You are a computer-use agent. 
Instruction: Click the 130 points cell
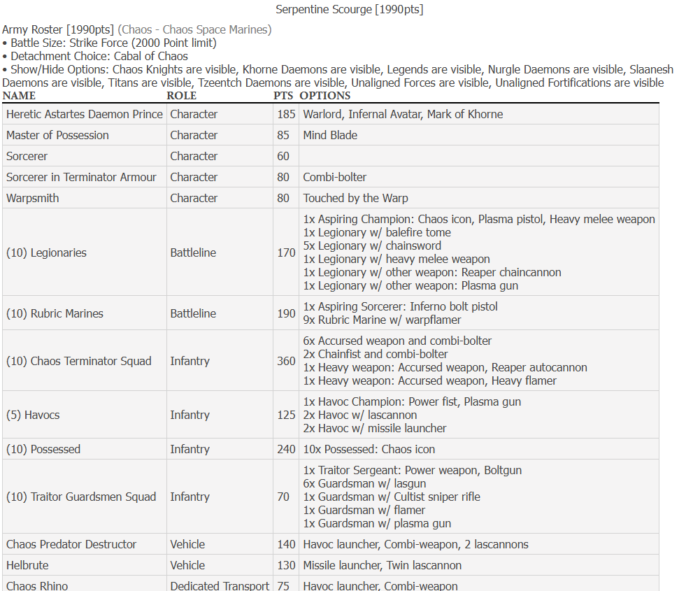(286, 566)
